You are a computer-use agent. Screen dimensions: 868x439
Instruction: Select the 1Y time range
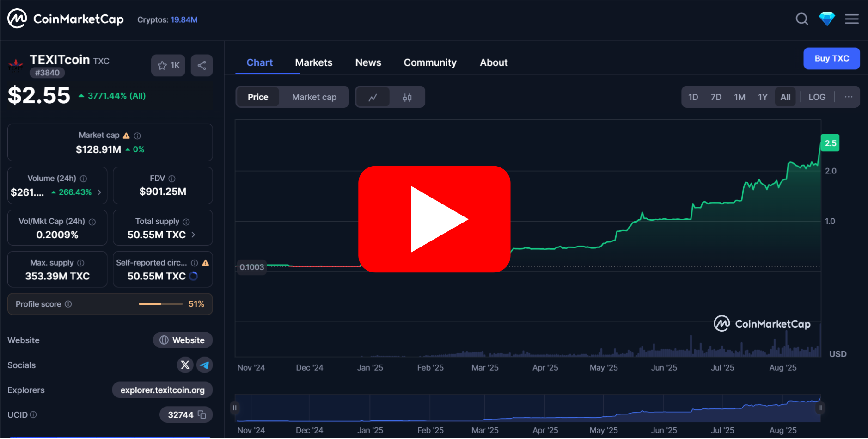click(x=763, y=97)
